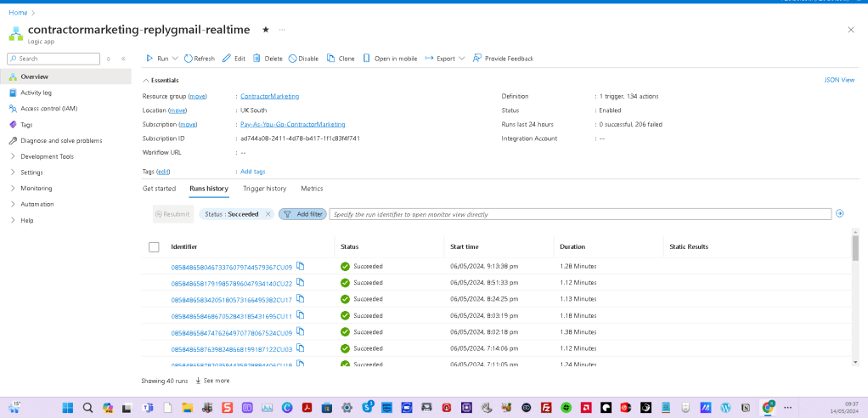Expand Settings in sidebar

click(x=31, y=172)
